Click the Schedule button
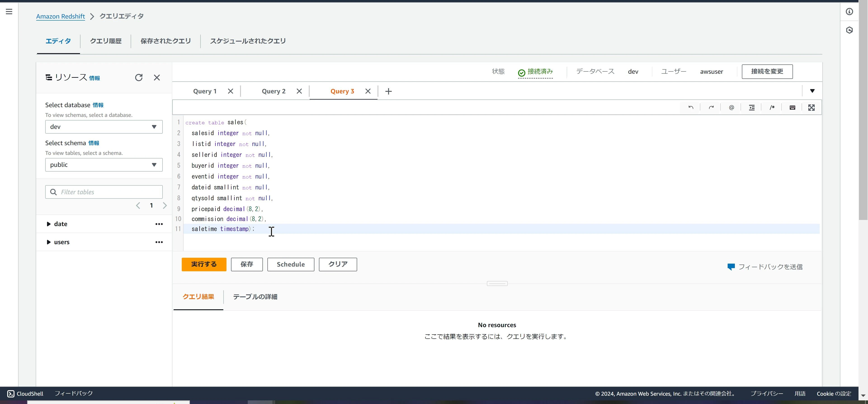 (291, 265)
